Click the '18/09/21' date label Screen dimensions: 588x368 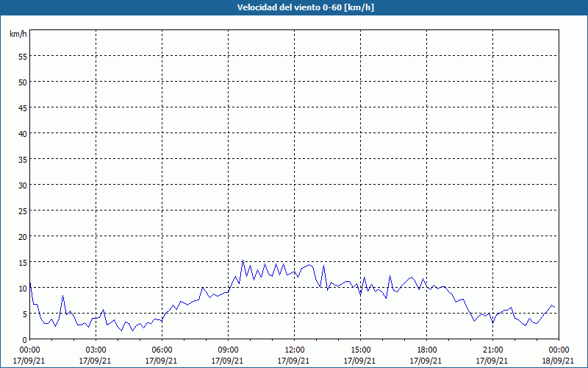[x=559, y=361]
